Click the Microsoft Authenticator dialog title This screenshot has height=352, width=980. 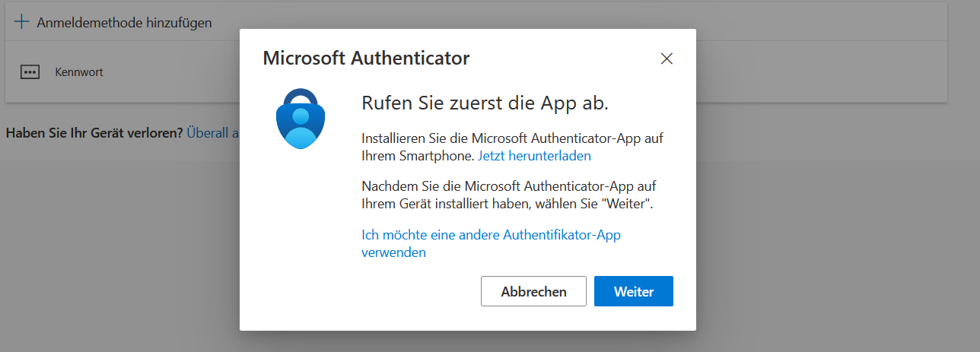coord(366,58)
